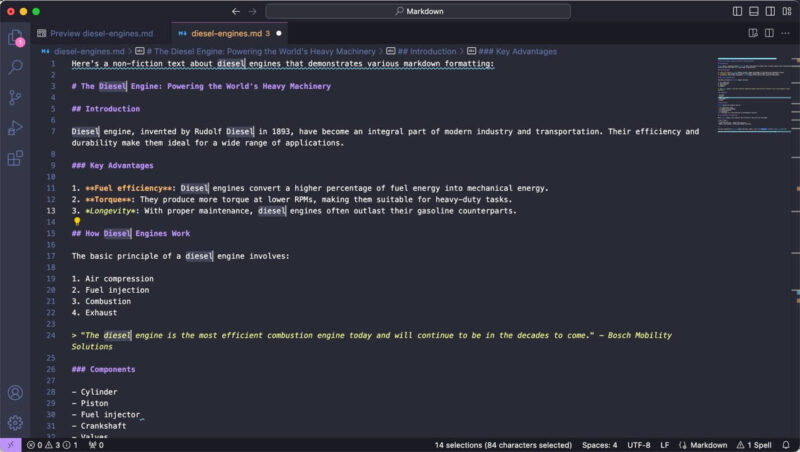Image resolution: width=800 pixels, height=452 pixels.
Task: Open the Manage gear icon
Action: (x=15, y=422)
